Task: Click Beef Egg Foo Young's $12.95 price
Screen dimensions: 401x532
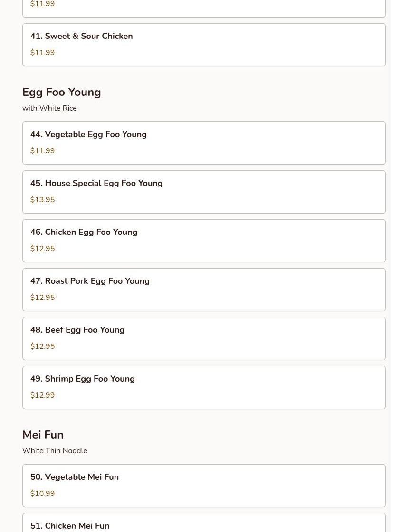Action: [42, 346]
